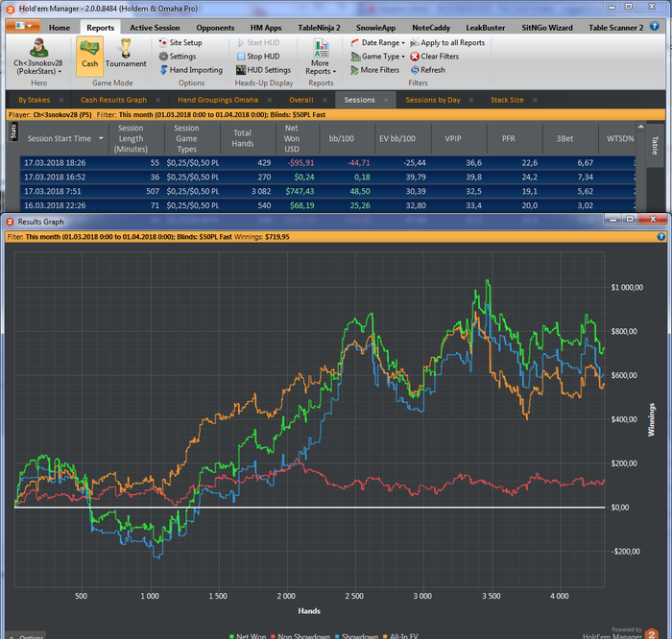This screenshot has height=639, width=672.
Task: Open the LeakBuster tab
Action: click(x=485, y=28)
